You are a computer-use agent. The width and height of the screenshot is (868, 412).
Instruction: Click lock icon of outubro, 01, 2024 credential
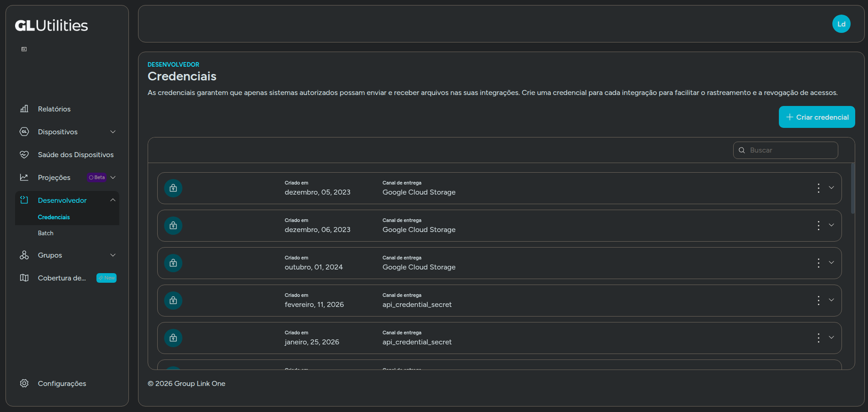173,263
